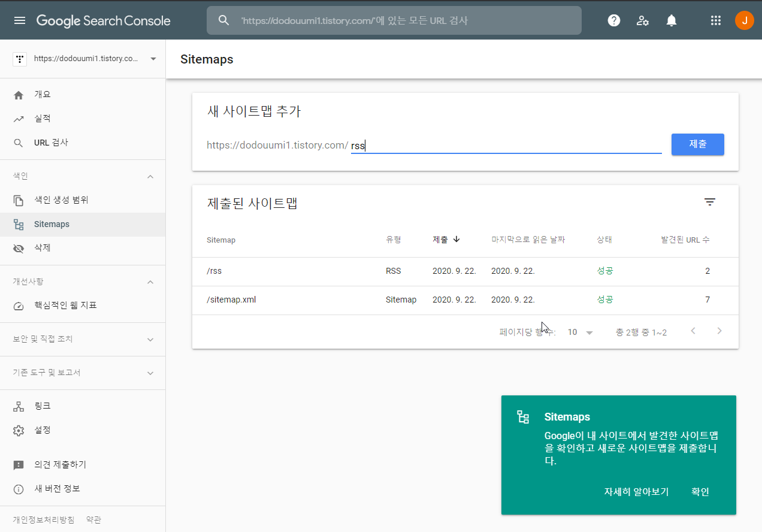This screenshot has width=762, height=532.
Task: Expand the 보안 및 직접 조치 section
Action: coord(150,339)
